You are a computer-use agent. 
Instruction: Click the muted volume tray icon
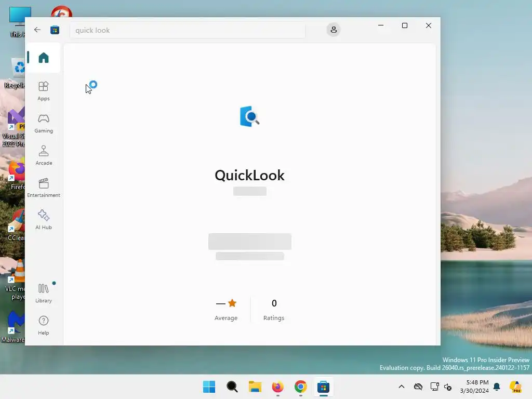coord(448,387)
